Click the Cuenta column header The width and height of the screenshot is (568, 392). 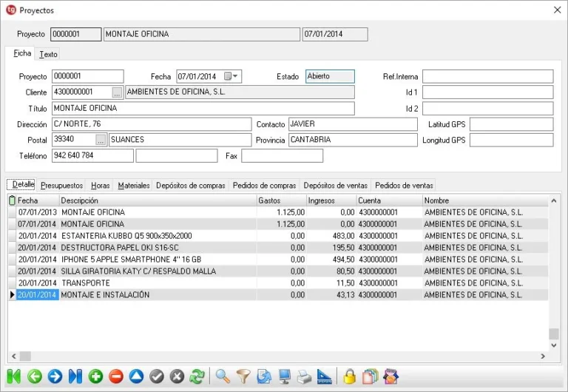[390, 200]
